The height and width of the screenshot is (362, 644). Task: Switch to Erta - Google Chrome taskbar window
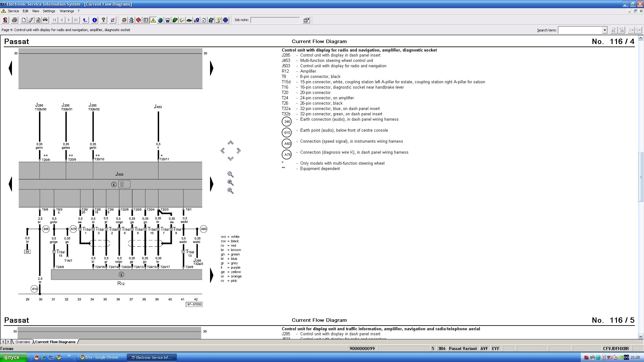coord(101,358)
